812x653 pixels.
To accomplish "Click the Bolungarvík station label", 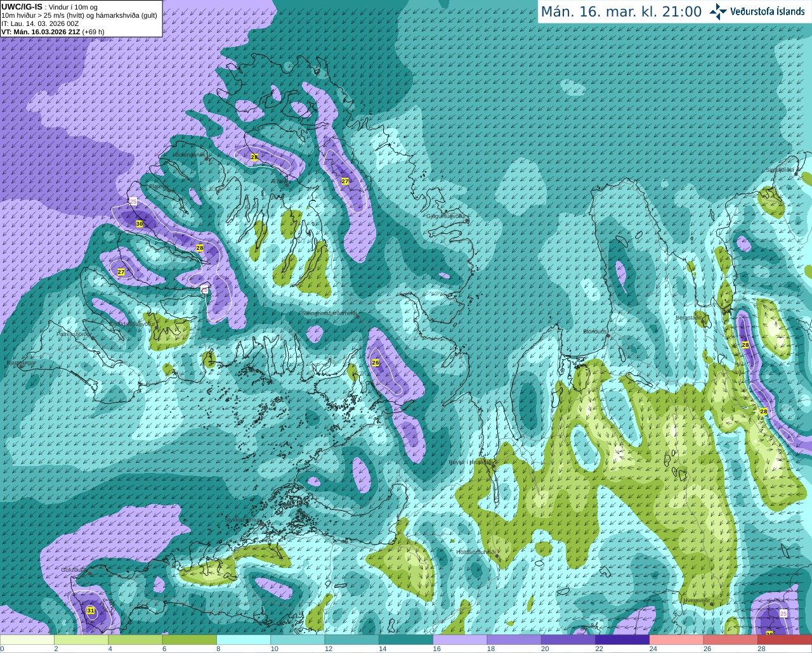I will [190, 155].
